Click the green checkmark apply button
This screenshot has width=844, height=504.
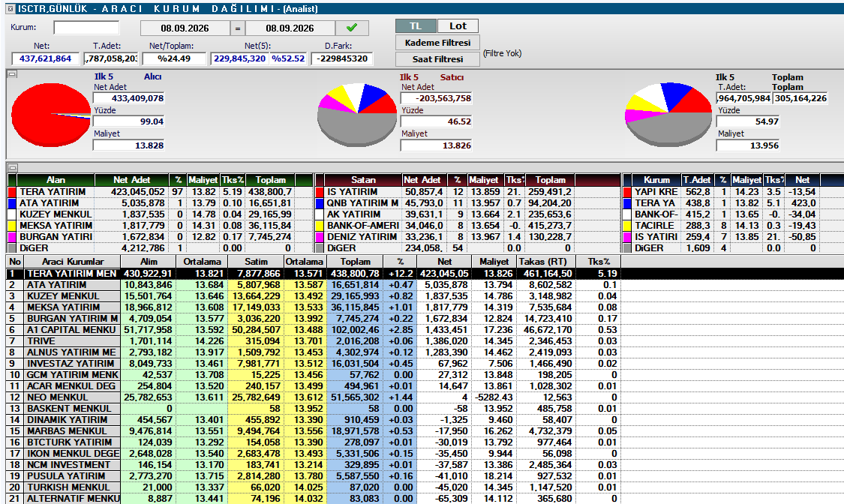[x=352, y=28]
